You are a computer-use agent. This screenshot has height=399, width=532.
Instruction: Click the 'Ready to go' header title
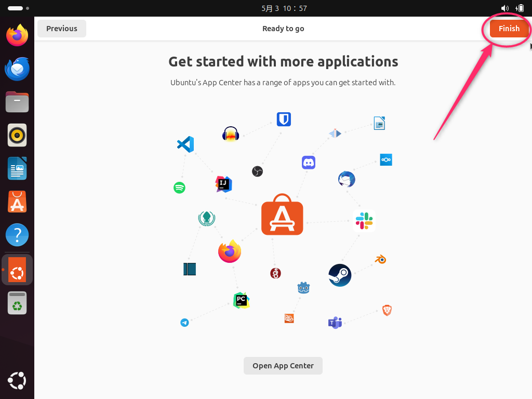point(283,29)
